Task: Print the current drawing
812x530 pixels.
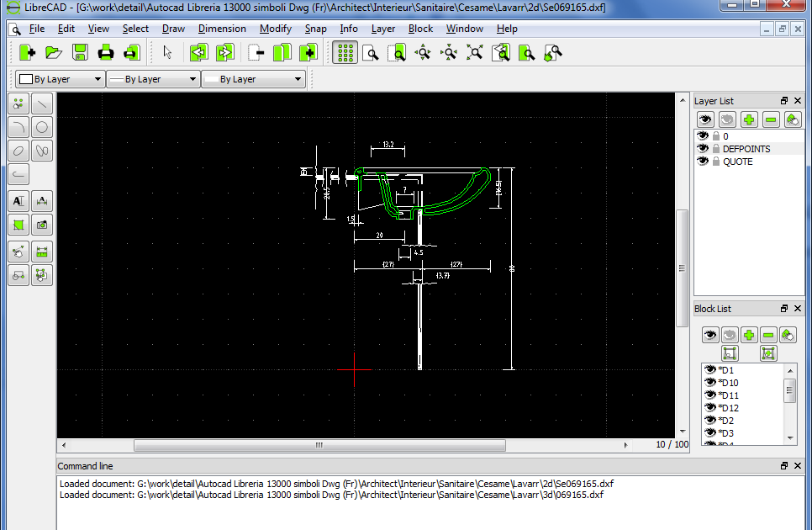Action: (x=106, y=53)
